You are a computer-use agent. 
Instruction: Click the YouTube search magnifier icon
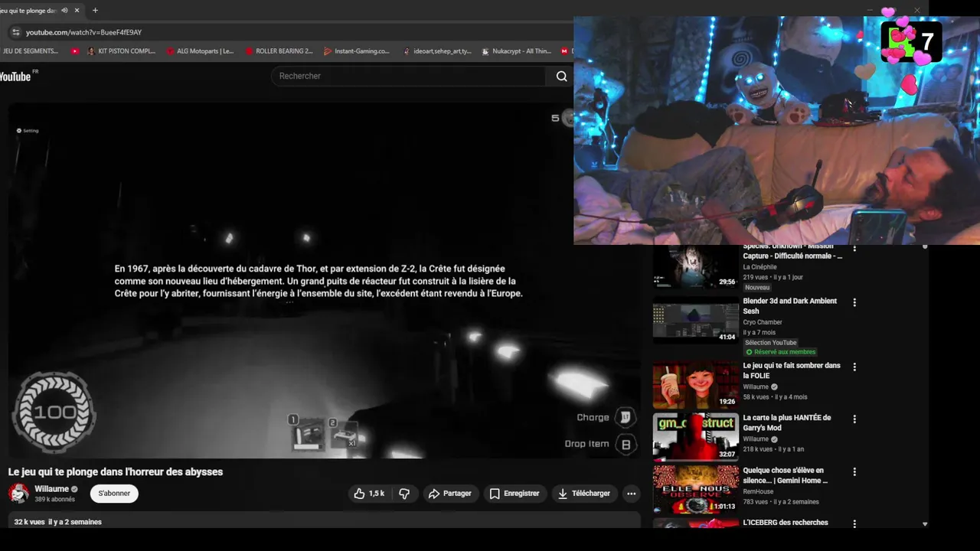pos(561,76)
